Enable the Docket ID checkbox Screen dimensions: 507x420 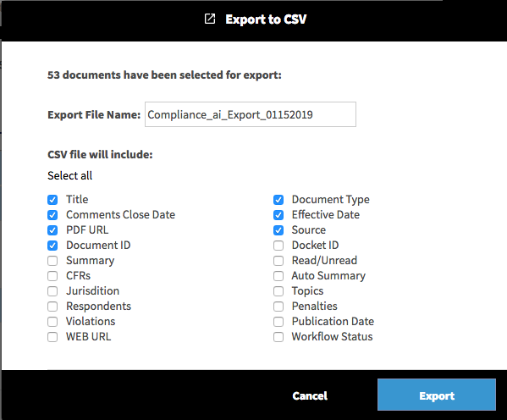click(x=278, y=246)
